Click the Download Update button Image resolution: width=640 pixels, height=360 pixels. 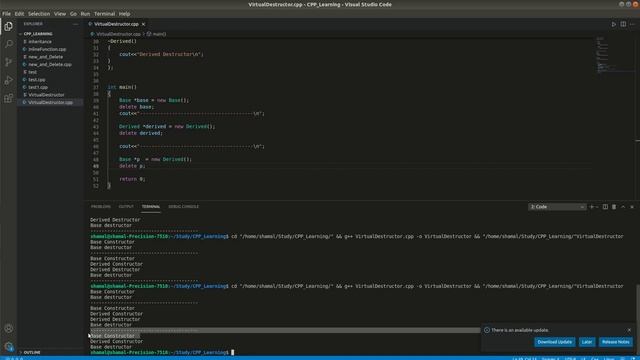coord(555,342)
